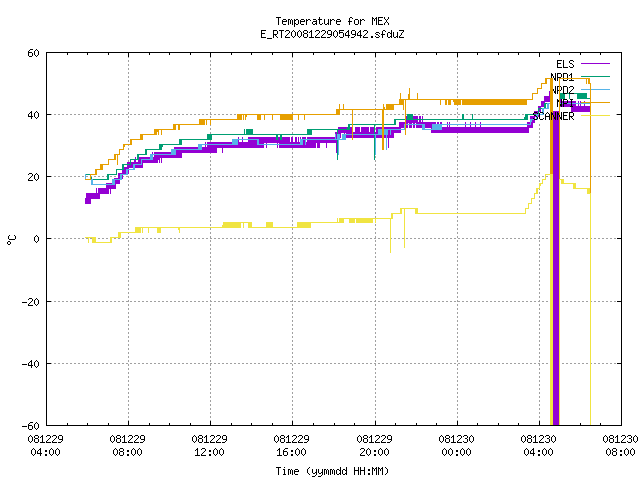Click the chart title 'Temperature for MEX'
Screen dimensions: 640x480
332,21
